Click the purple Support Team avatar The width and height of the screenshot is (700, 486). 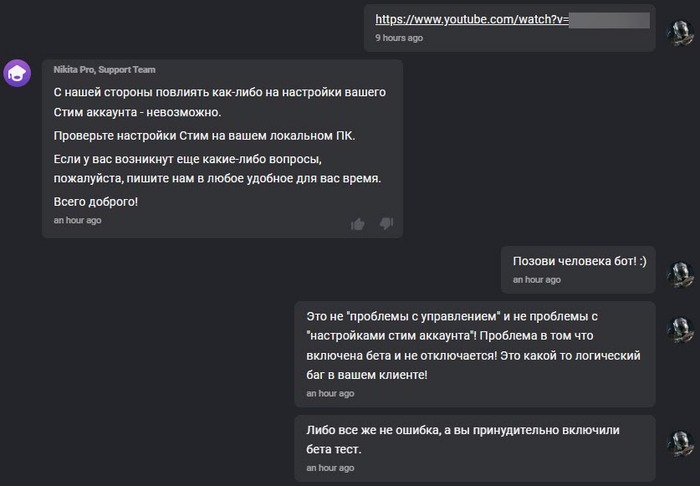(17, 74)
